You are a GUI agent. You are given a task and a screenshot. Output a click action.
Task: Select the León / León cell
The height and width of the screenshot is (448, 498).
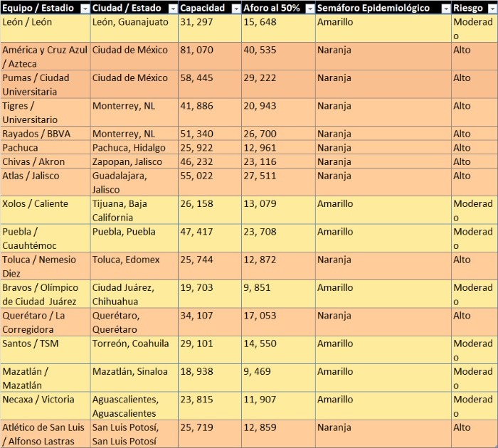45,28
